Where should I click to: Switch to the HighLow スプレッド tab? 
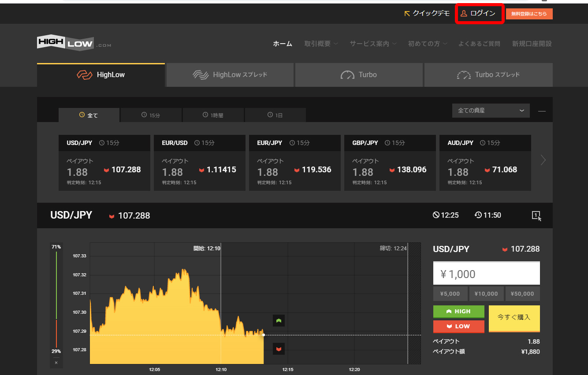click(230, 75)
